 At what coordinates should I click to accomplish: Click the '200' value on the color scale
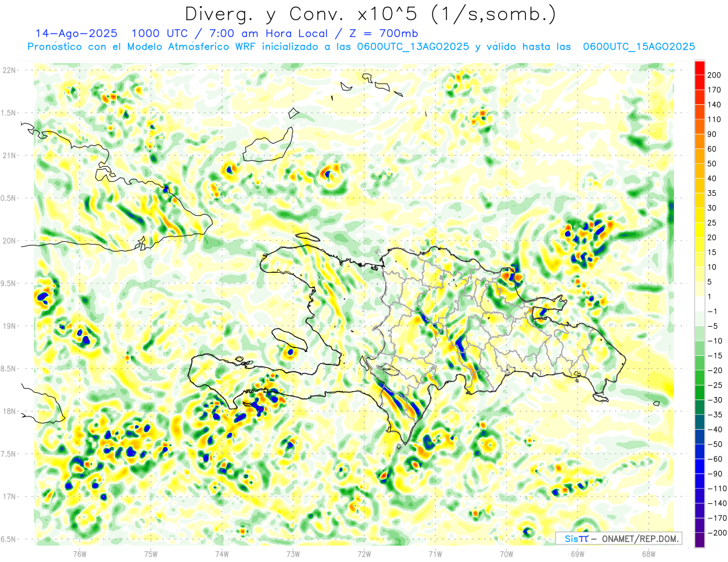click(715, 74)
